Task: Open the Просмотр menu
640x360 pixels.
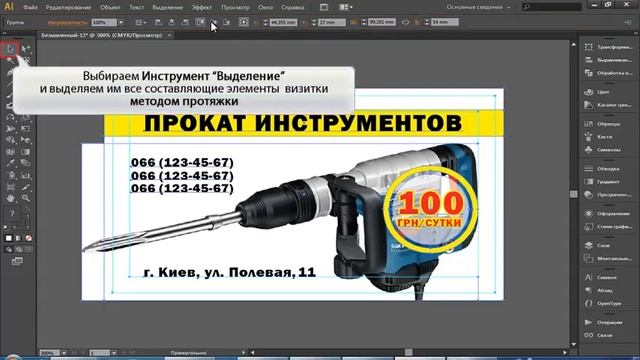Action: coord(235,7)
